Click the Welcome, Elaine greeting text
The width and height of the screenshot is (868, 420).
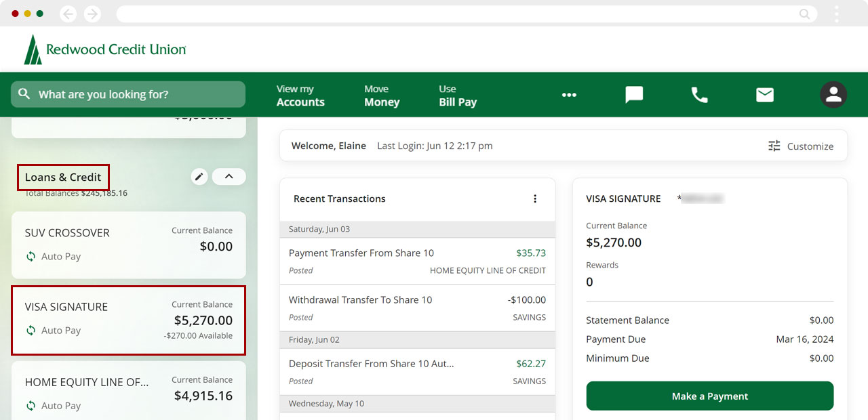click(329, 146)
